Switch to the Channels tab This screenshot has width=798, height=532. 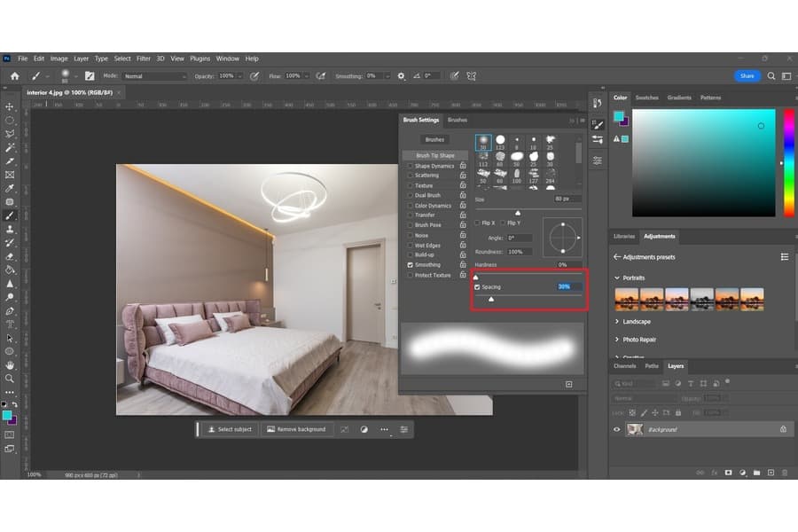625,366
